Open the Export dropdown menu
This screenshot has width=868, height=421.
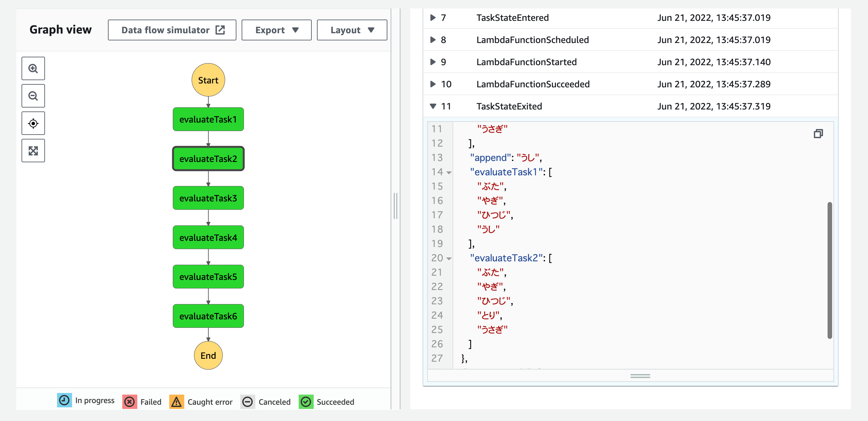point(276,30)
